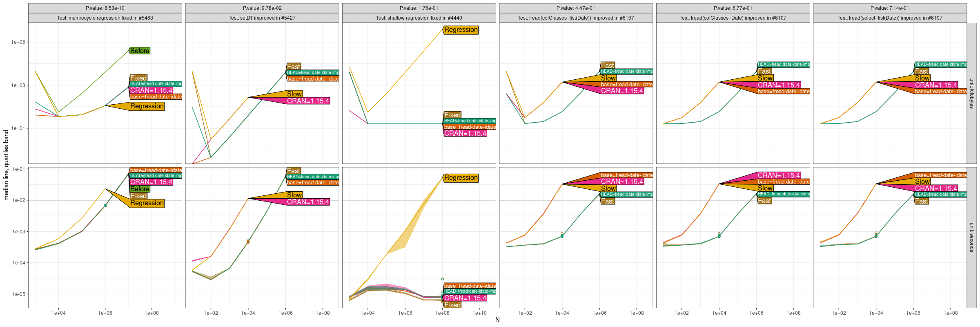Click 'Fast' label in setDT seconds panel

[294, 171]
